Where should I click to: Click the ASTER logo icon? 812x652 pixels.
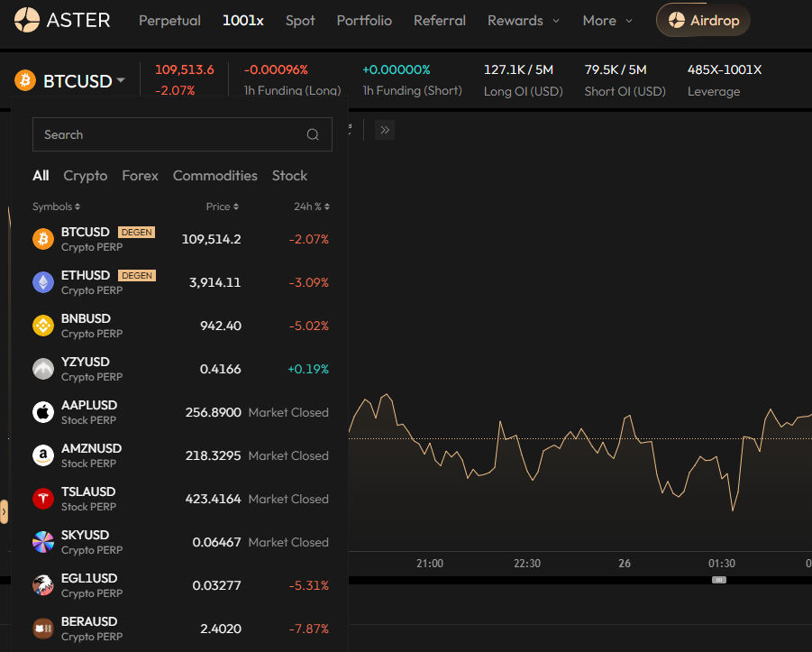[x=27, y=20]
